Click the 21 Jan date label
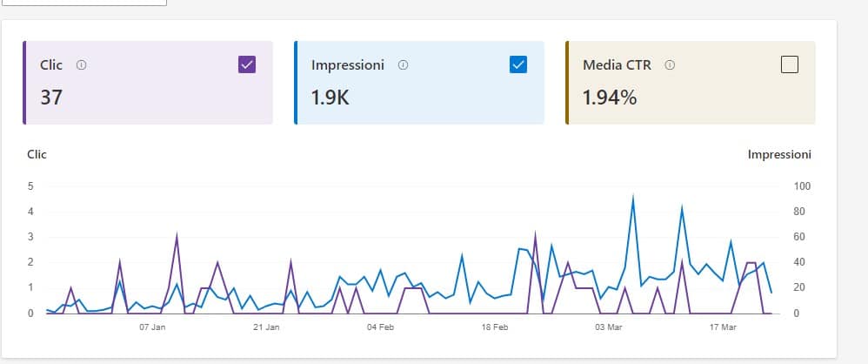868x364 pixels. tap(266, 327)
